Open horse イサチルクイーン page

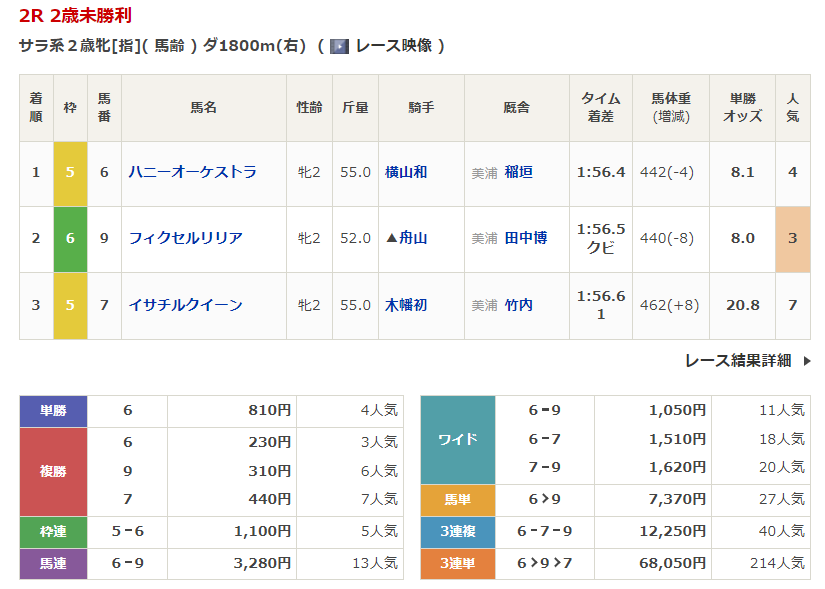[x=185, y=305]
